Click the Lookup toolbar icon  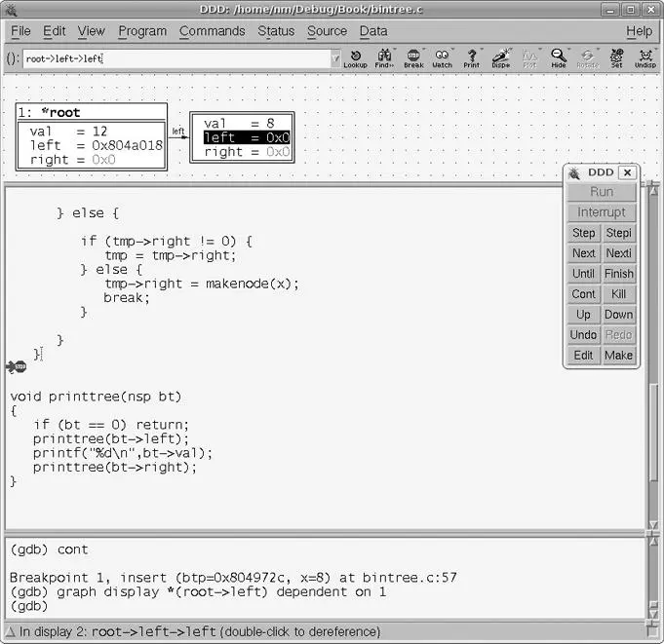[355, 58]
